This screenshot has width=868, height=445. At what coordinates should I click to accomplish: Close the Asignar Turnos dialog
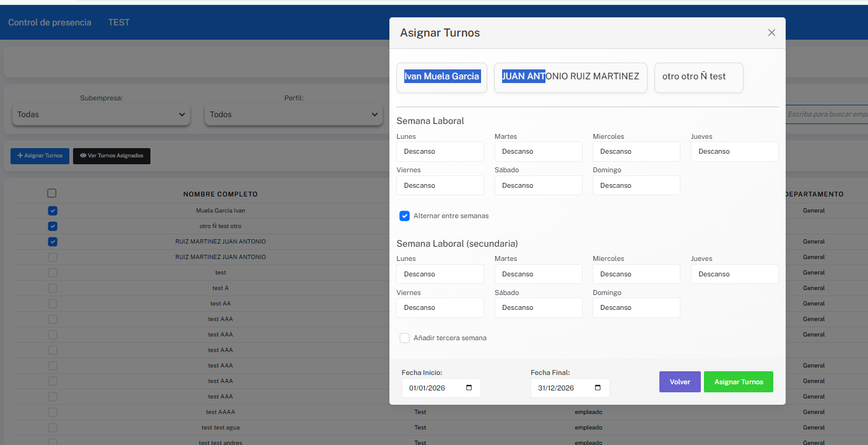pyautogui.click(x=771, y=33)
